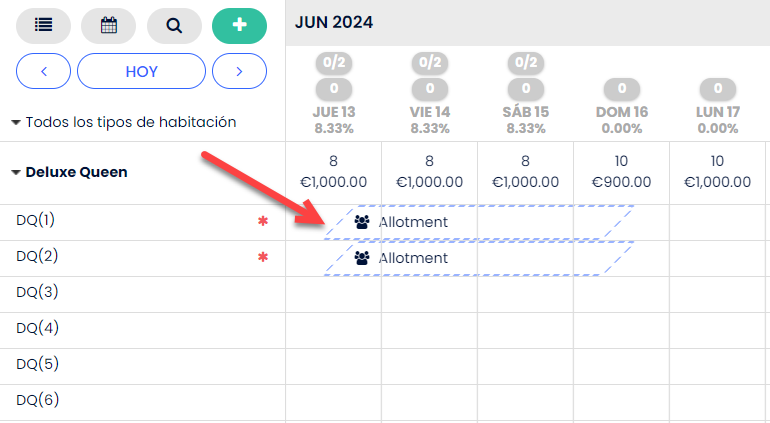Image resolution: width=770 pixels, height=423 pixels.
Task: Select the DQ(3) room row label
Action: [37, 292]
